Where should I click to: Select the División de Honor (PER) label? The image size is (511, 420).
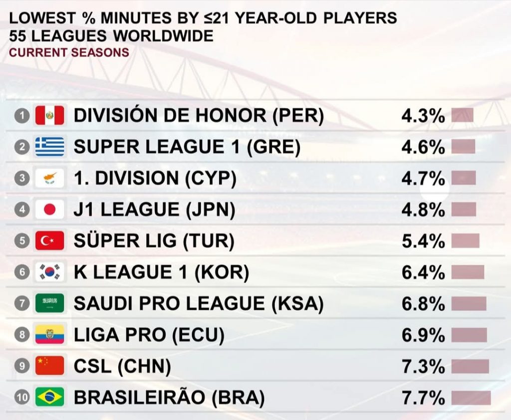coord(199,116)
